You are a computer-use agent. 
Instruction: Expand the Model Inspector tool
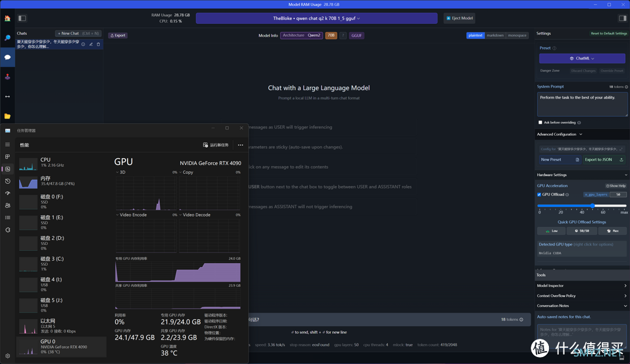pyautogui.click(x=582, y=286)
